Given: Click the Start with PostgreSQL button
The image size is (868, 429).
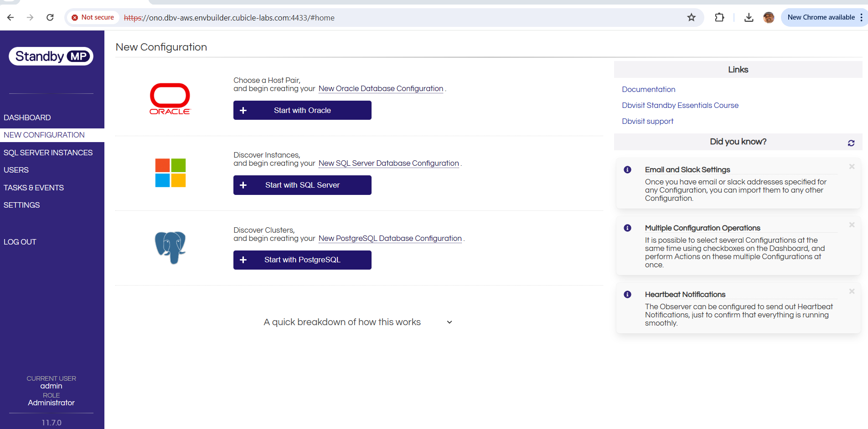Looking at the screenshot, I should click(302, 260).
